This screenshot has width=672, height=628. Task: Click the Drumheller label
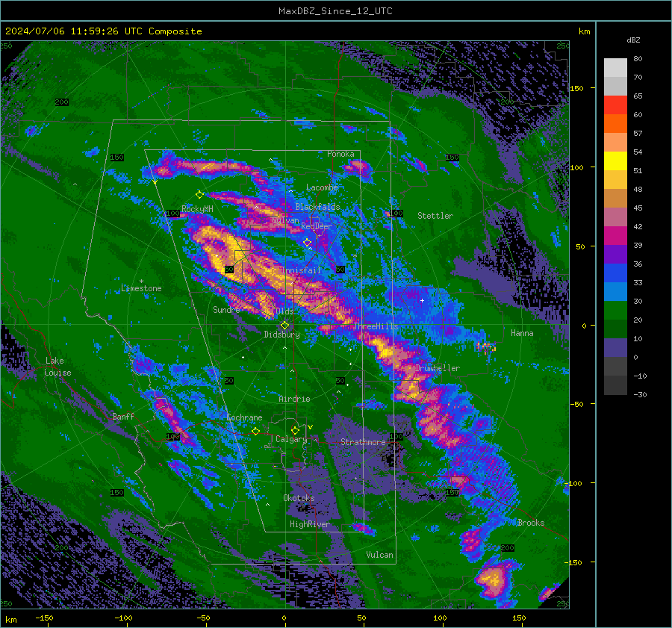[438, 368]
